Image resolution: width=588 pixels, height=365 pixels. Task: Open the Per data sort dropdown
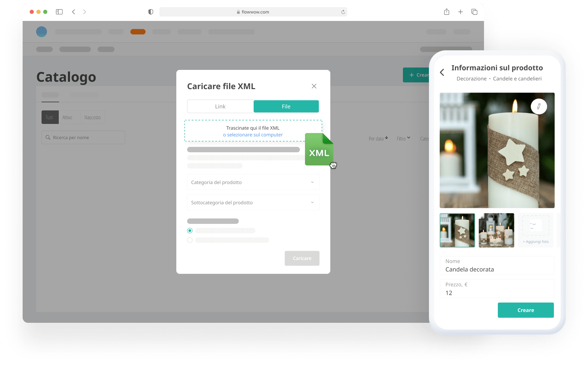click(378, 138)
